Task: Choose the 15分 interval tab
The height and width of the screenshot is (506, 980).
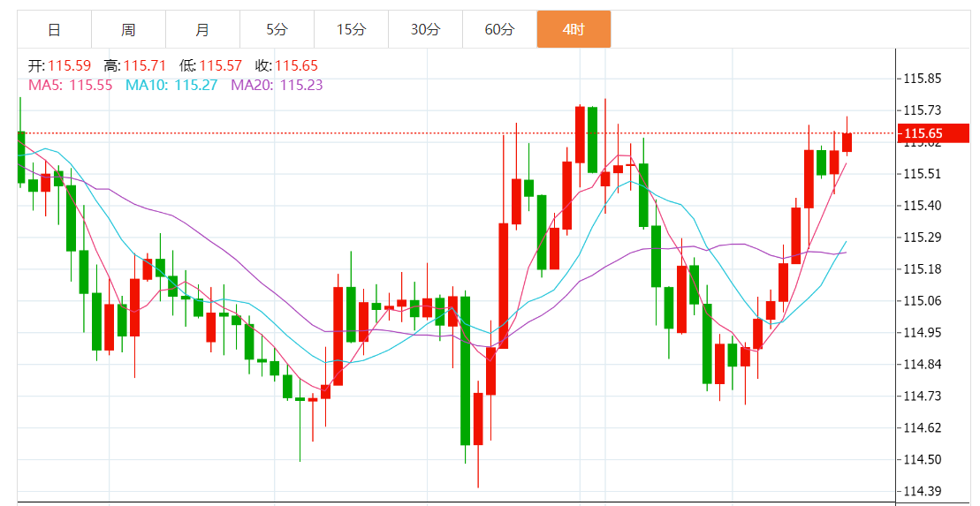Action: pyautogui.click(x=351, y=29)
